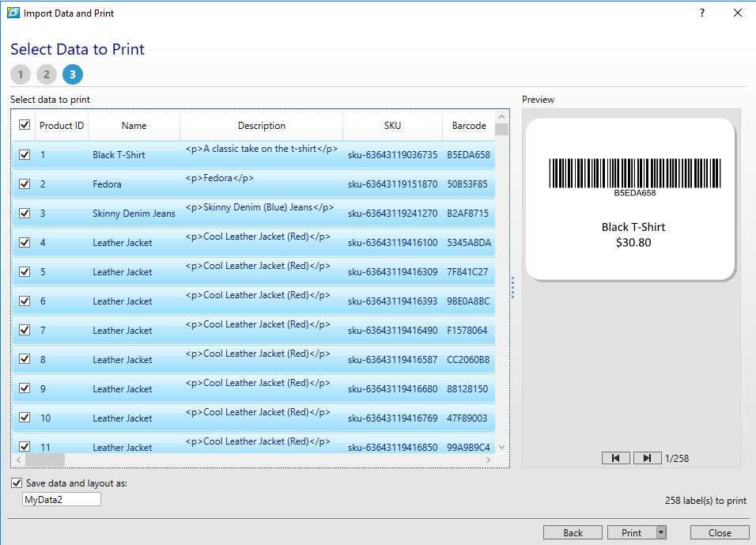756x545 pixels.
Task: Click the 258 label(s) to print text
Action: click(x=705, y=501)
